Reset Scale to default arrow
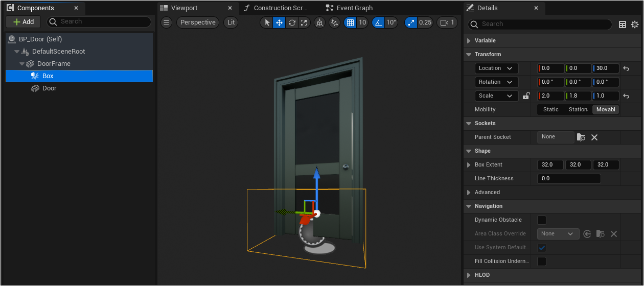 pyautogui.click(x=626, y=96)
